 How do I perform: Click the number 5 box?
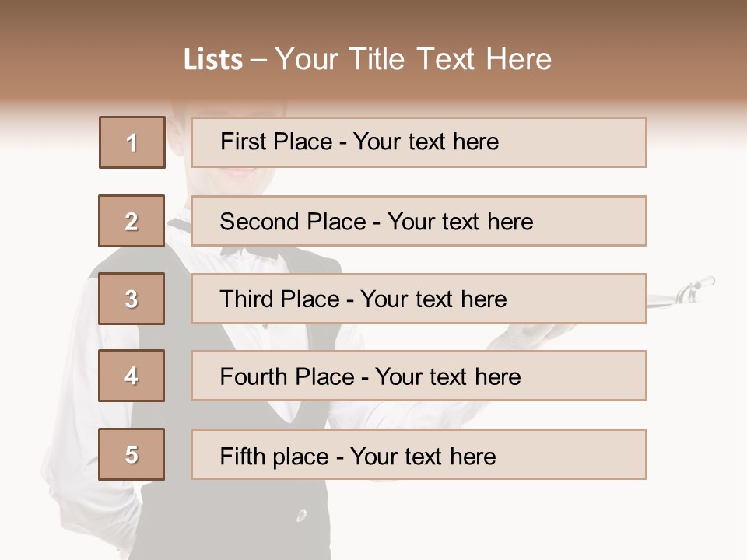tap(132, 454)
